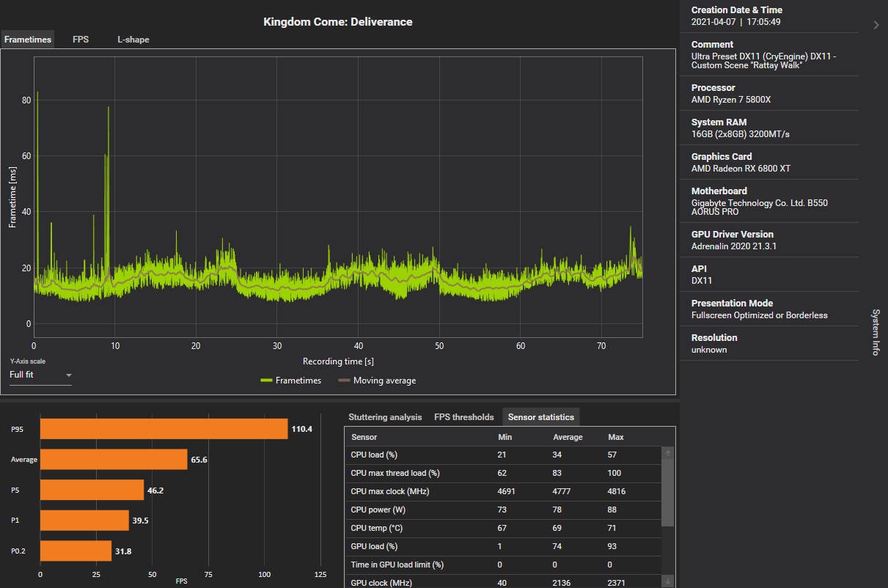Viewport: 888px width, 588px height.
Task: Toggle the Moving average legend entry
Action: point(377,381)
